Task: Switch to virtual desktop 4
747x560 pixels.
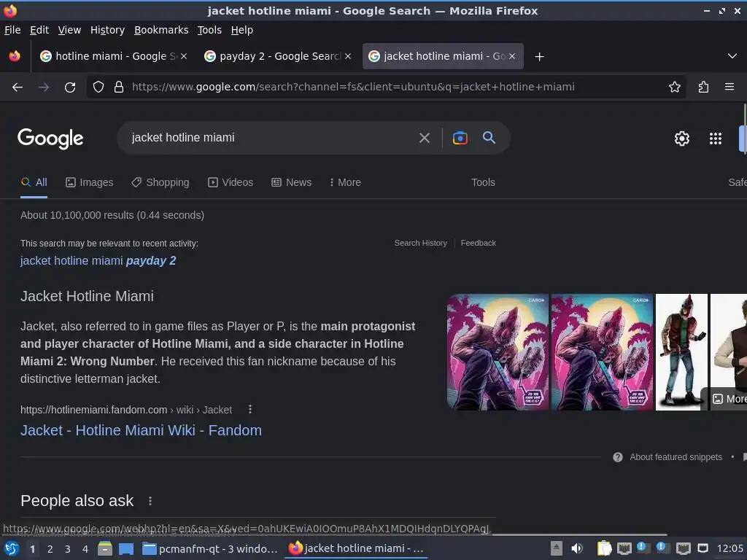Action: (85, 549)
